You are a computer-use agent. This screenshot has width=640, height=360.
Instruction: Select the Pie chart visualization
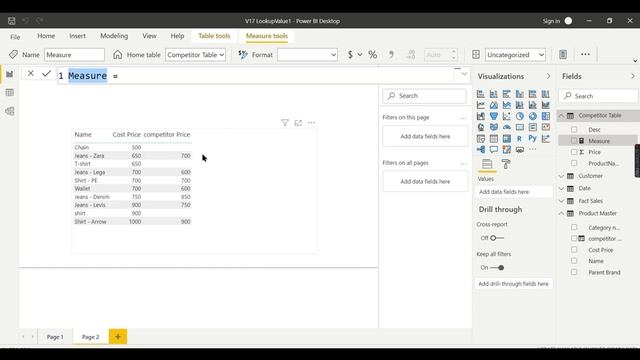(x=520, y=116)
